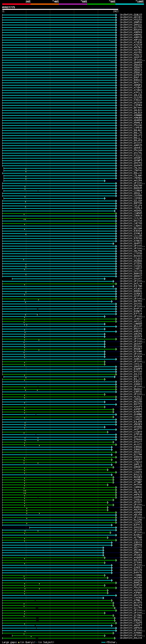Select UniRef100_Q42939 label
This screenshot has width=146, height=644.
(131, 103)
